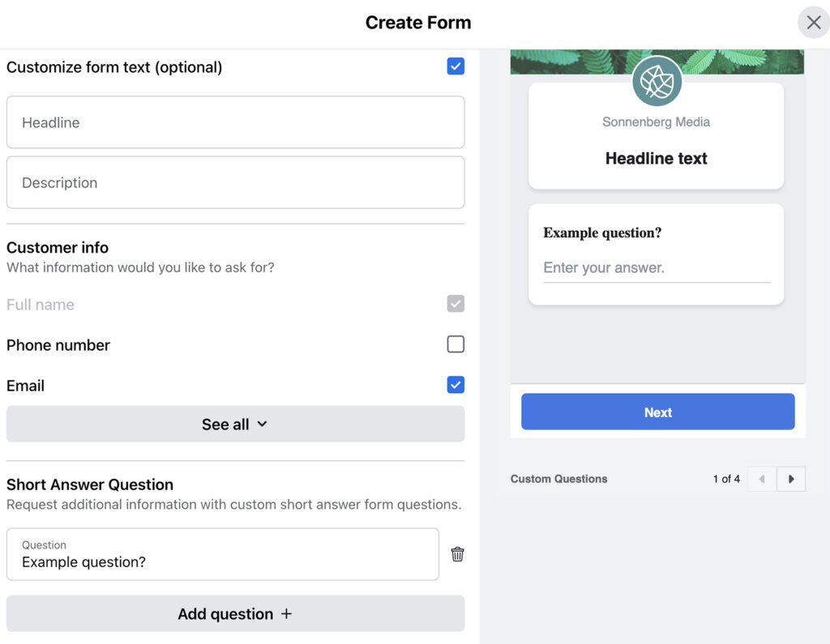Click the Description input field
The image size is (830, 644).
pyautogui.click(x=235, y=182)
